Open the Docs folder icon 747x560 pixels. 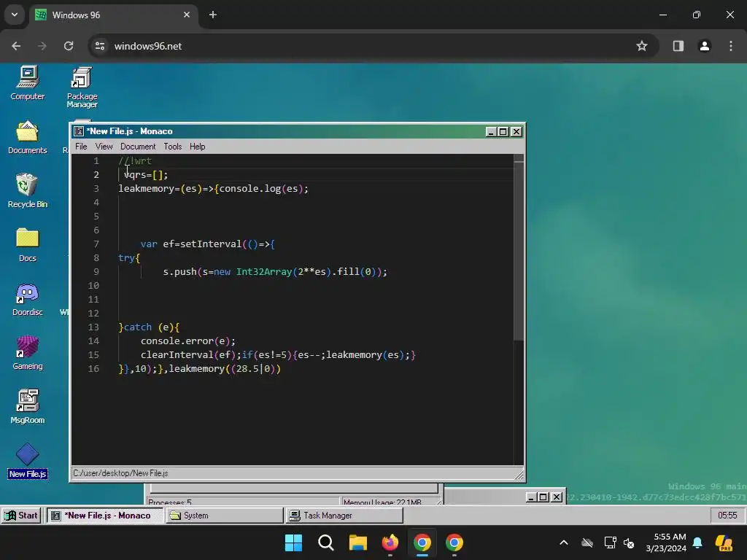27,245
